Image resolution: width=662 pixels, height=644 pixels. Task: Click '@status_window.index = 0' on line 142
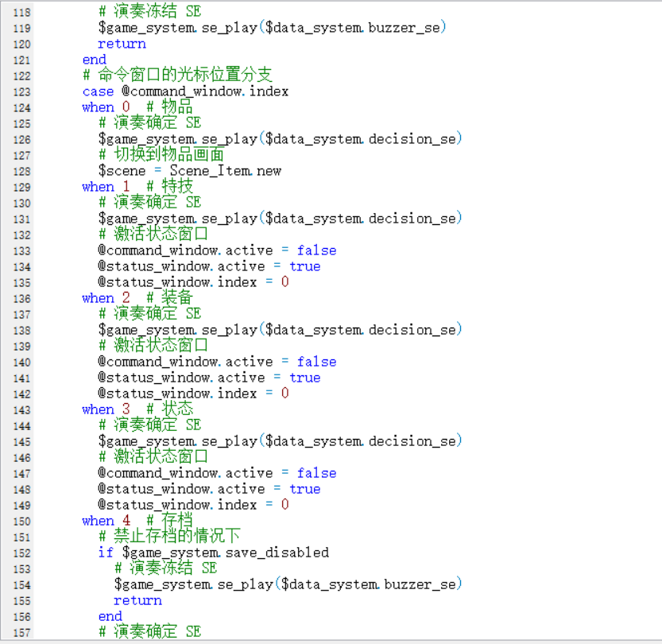pyautogui.click(x=194, y=394)
